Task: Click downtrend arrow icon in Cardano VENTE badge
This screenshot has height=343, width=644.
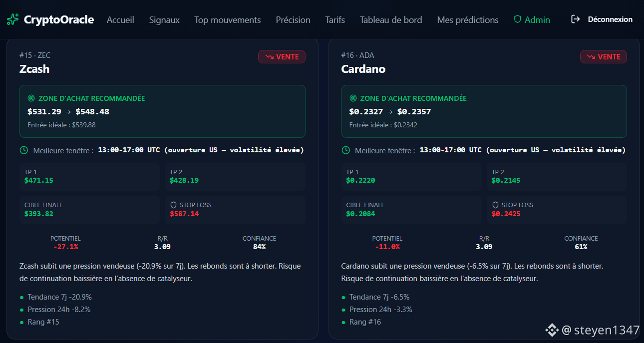Action: 591,57
